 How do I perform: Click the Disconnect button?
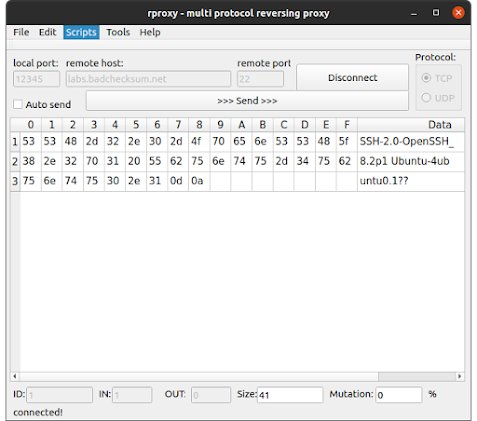tap(352, 77)
